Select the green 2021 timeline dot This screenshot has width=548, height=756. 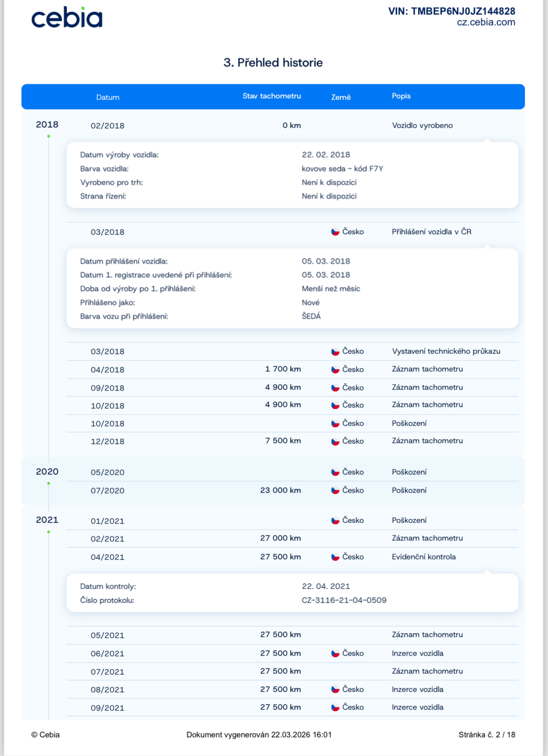49,532
